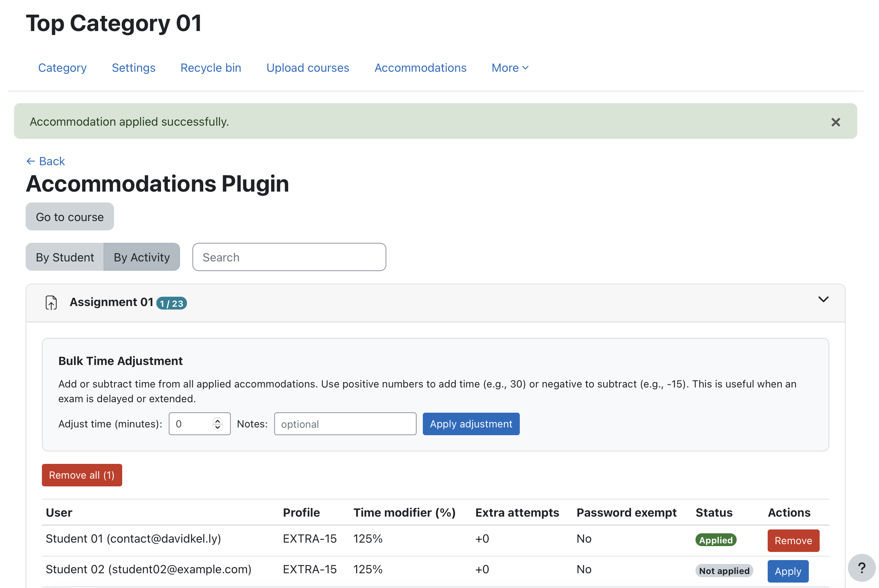Viewport: 879px width, 588px height.
Task: Open the help question mark button
Action: click(862, 568)
